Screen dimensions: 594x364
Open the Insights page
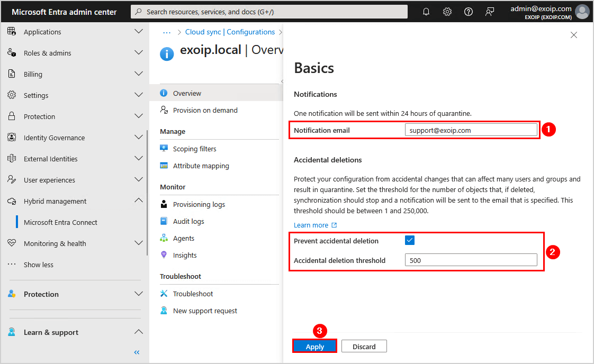click(184, 256)
